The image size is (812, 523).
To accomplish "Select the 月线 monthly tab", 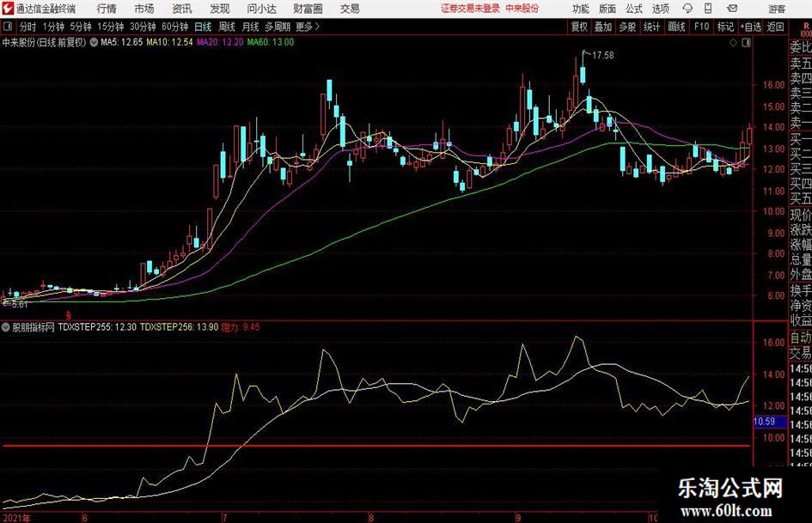I will (251, 27).
